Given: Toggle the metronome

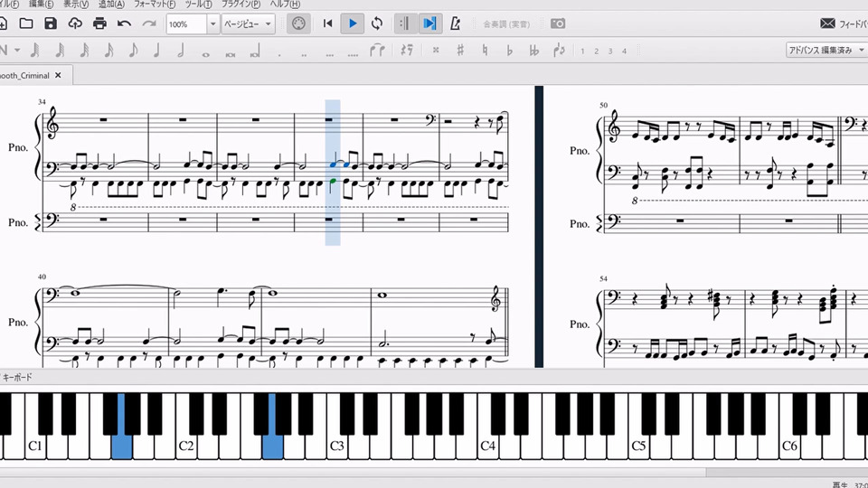Looking at the screenshot, I should click(455, 23).
